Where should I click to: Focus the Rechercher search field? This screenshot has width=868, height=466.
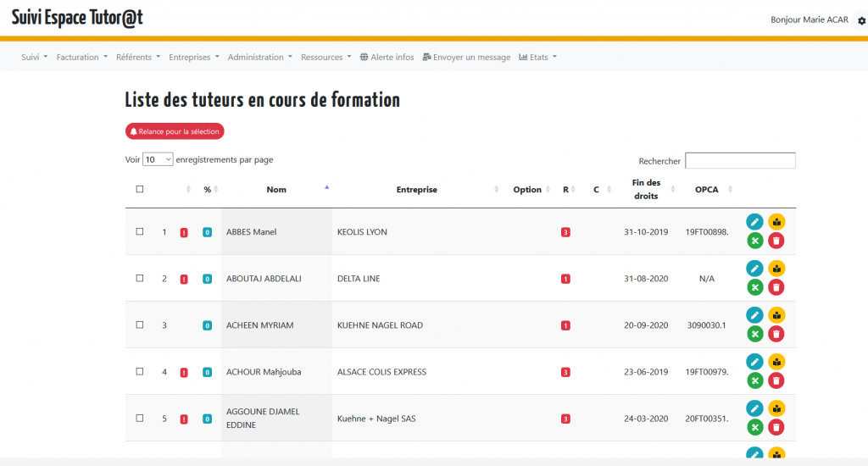tap(740, 160)
